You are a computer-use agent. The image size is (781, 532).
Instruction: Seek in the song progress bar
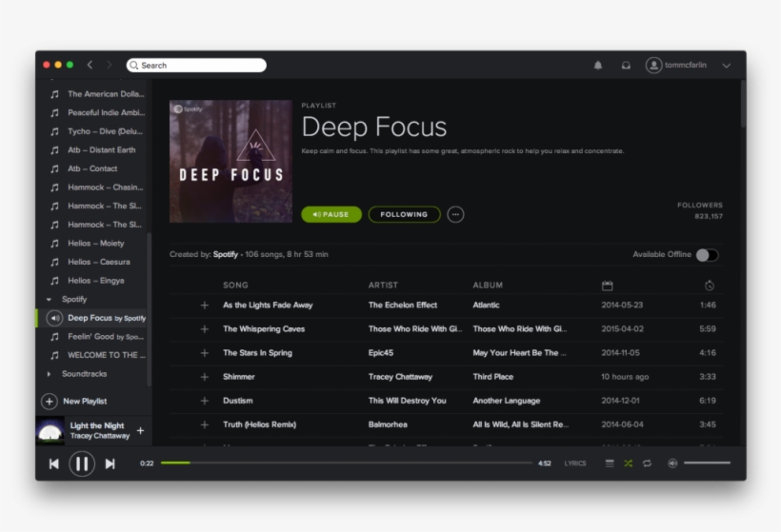(x=346, y=463)
